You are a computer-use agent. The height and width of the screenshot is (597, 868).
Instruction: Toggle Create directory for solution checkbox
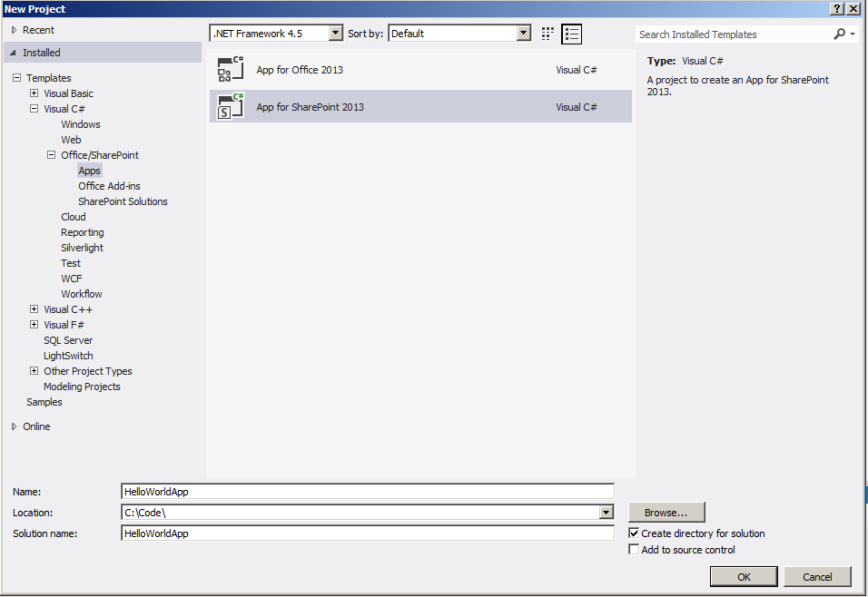(634, 533)
